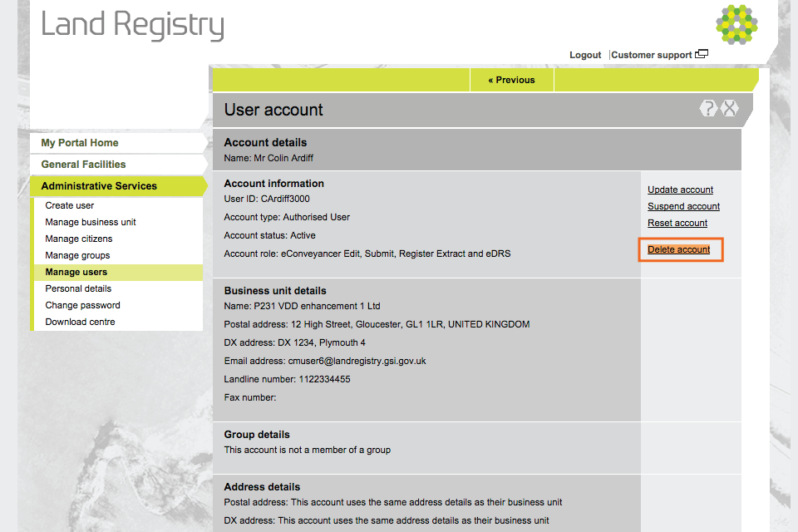
Task: Open help via the question mark icon
Action: click(x=708, y=108)
